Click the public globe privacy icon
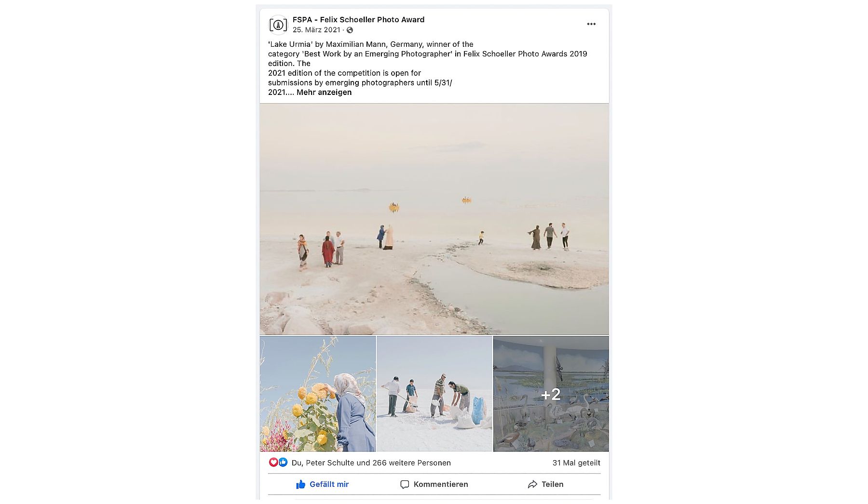Image resolution: width=868 pixels, height=504 pixels. click(x=350, y=30)
